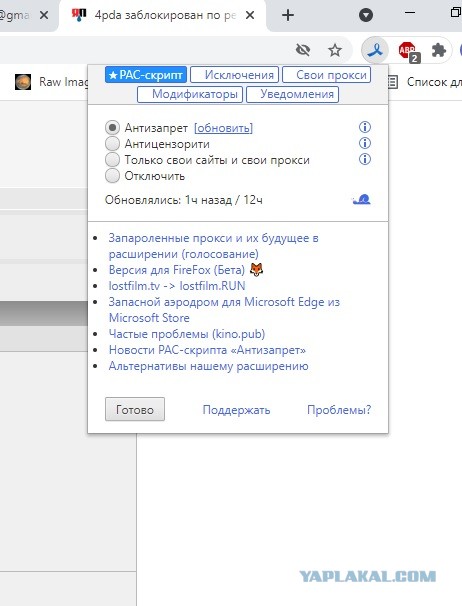
Task: Open Частые проблемы (kino.pub) link
Action: point(187,334)
